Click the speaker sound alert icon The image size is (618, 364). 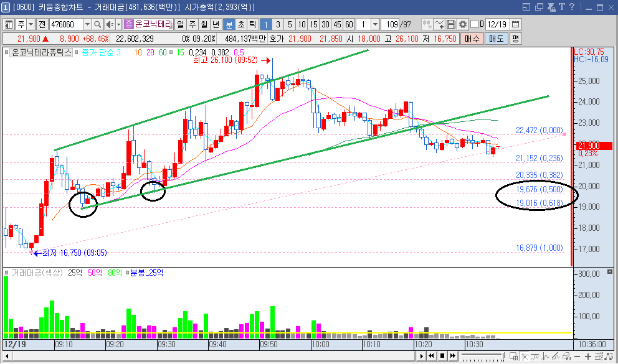(x=109, y=24)
